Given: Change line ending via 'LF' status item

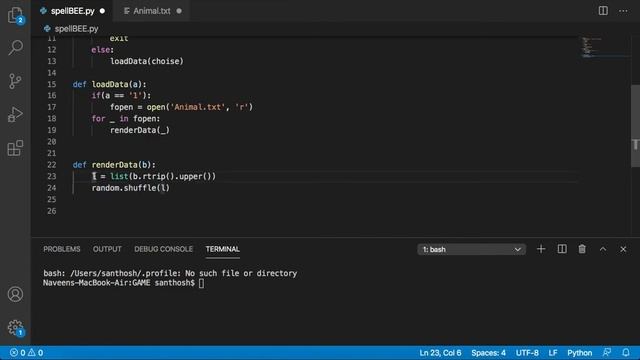Looking at the screenshot, I should click(553, 353).
